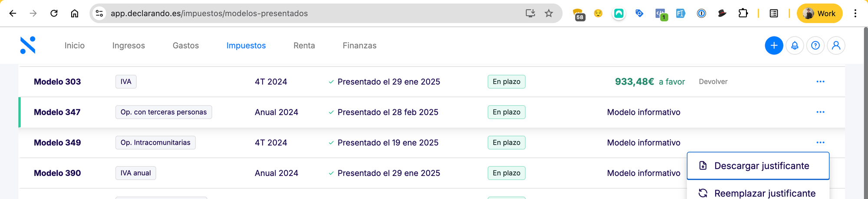Screen dimensions: 868x199
Task: Click the browser address bar
Action: (x=304, y=13)
